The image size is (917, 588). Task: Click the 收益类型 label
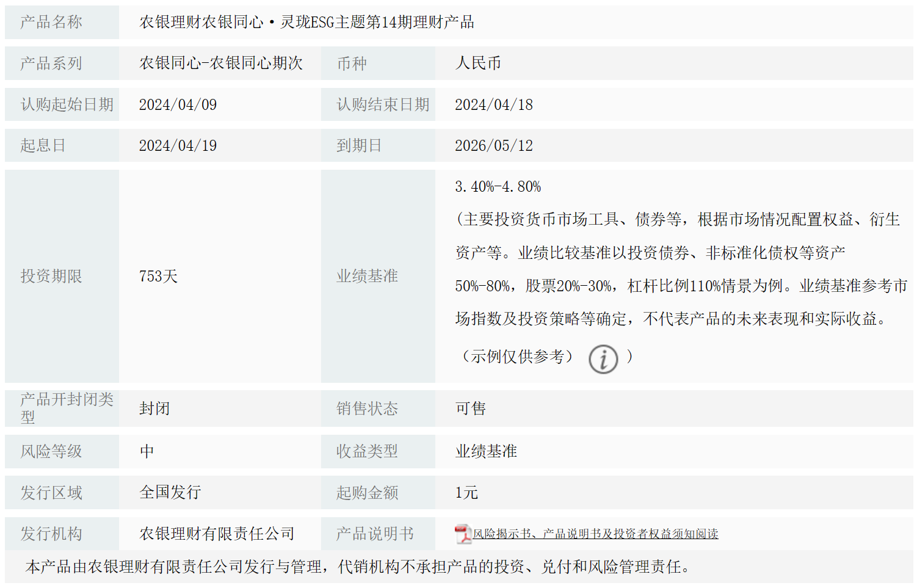[367, 452]
